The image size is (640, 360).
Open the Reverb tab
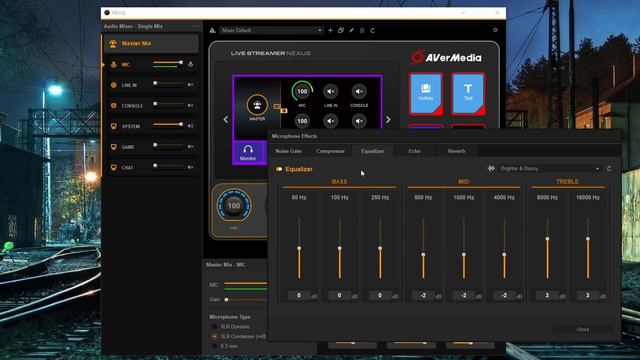(x=456, y=151)
